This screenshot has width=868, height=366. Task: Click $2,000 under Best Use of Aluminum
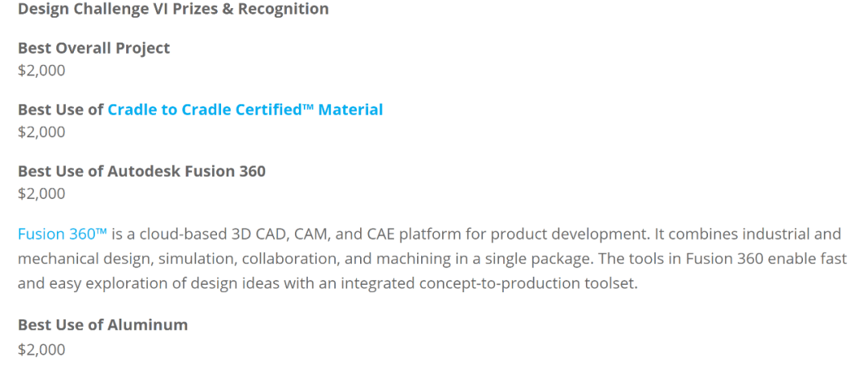(41, 349)
